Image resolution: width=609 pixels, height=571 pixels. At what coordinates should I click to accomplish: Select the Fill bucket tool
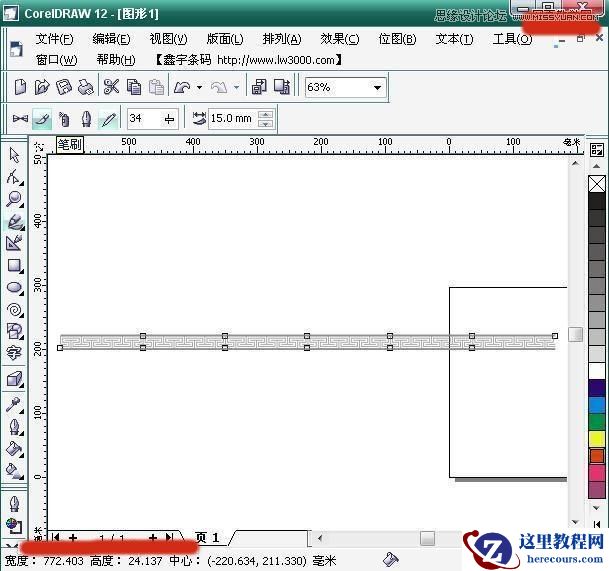[14, 449]
